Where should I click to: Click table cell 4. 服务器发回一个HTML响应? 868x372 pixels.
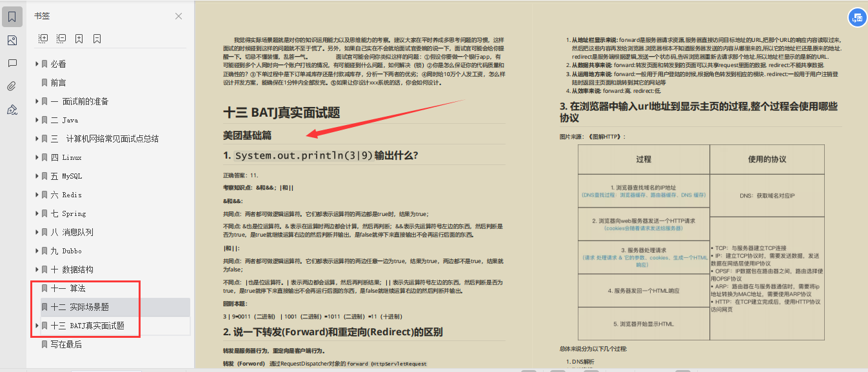(644, 291)
